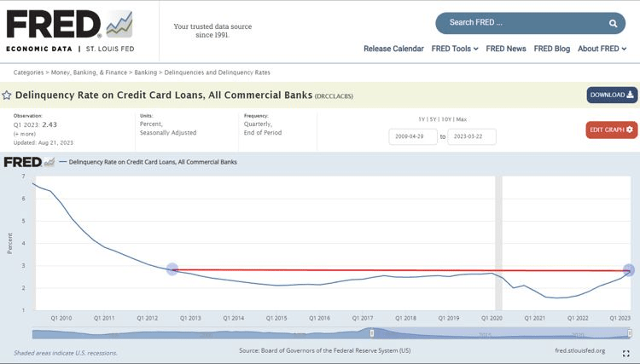Click the start date field 2009-04-29
The height and width of the screenshot is (364, 640).
pyautogui.click(x=413, y=136)
